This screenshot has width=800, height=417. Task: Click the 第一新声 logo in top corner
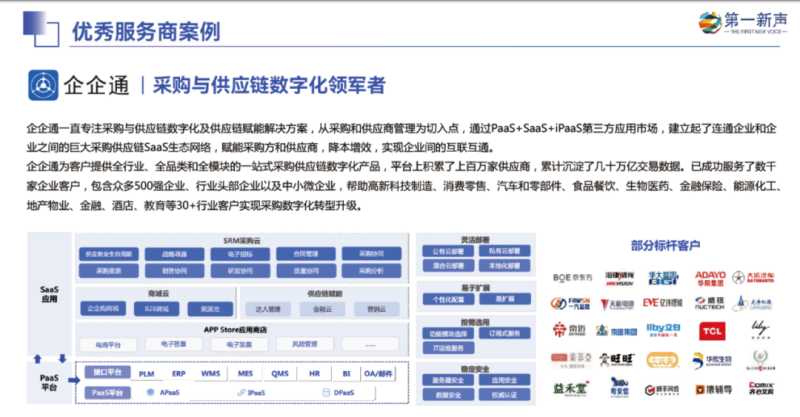tap(744, 22)
